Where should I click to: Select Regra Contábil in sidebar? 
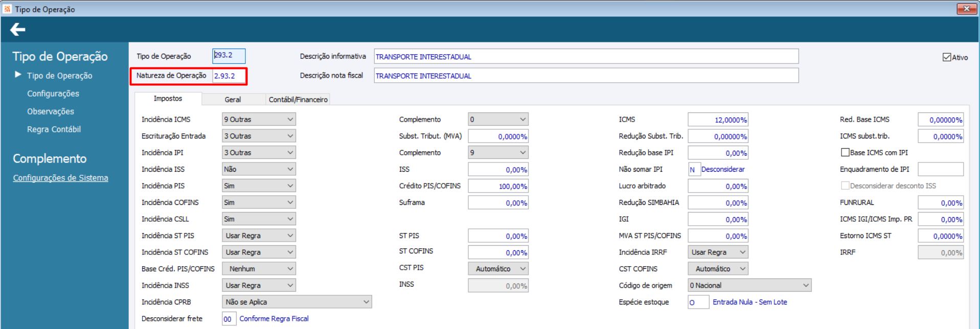(x=54, y=129)
